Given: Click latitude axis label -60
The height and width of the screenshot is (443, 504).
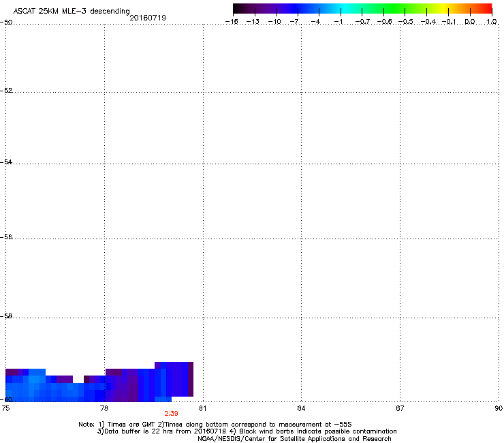Looking at the screenshot, I should click(6, 399).
